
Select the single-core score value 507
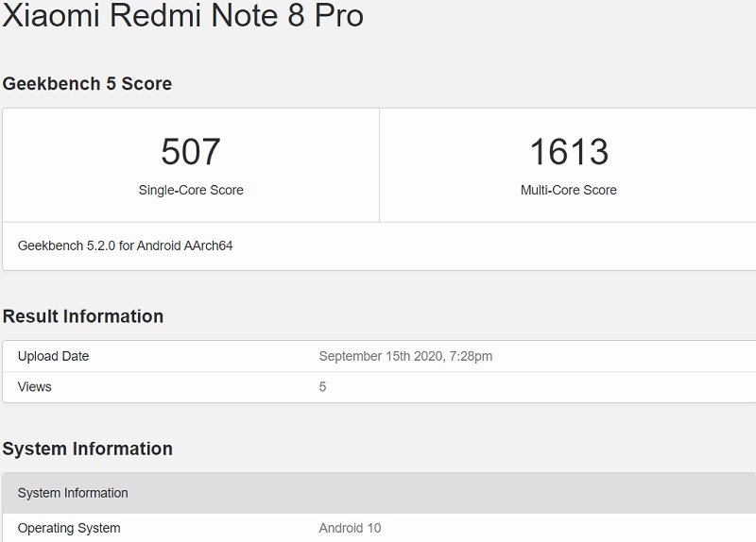(x=191, y=152)
